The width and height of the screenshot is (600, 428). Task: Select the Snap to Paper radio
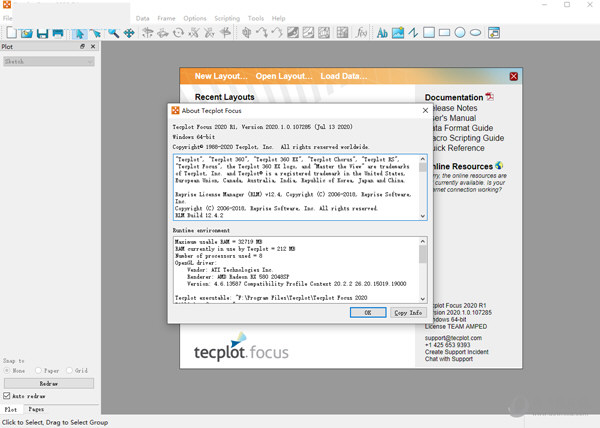pyautogui.click(x=38, y=370)
